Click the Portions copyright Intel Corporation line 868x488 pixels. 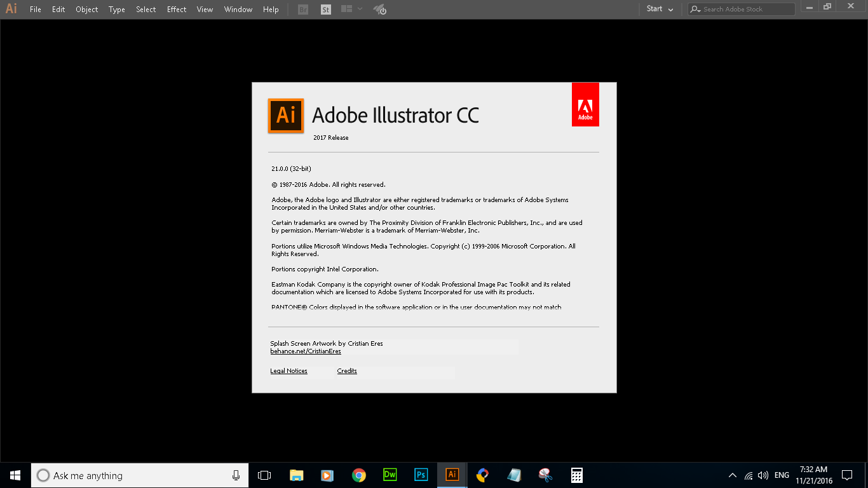pyautogui.click(x=325, y=269)
